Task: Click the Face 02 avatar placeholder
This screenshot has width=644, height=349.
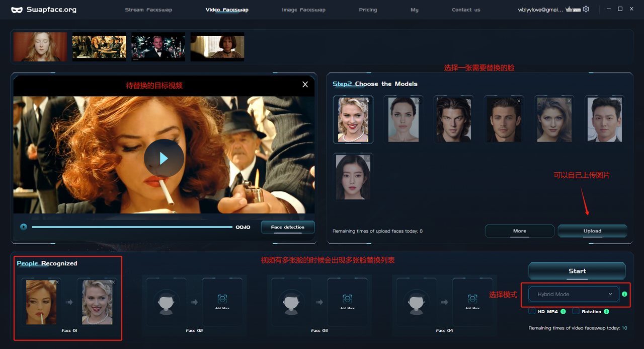Action: click(166, 302)
